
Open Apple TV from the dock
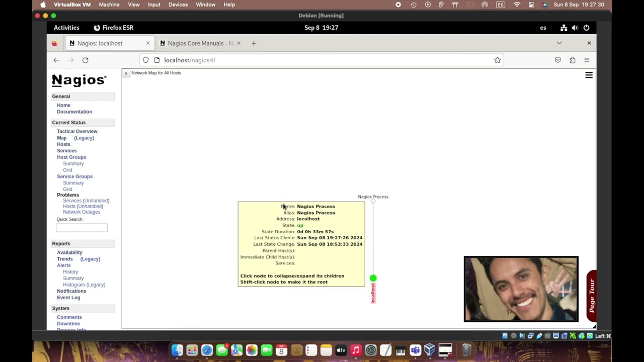[x=341, y=350]
